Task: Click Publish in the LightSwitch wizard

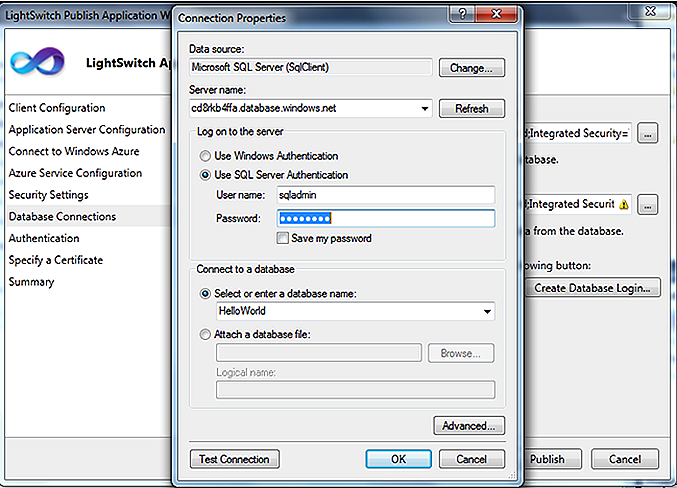Action: [x=553, y=459]
